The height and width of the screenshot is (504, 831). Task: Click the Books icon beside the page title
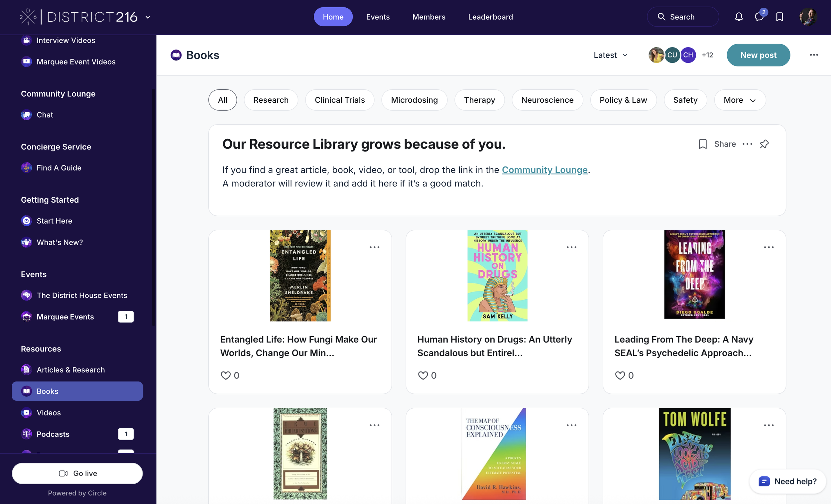click(176, 55)
